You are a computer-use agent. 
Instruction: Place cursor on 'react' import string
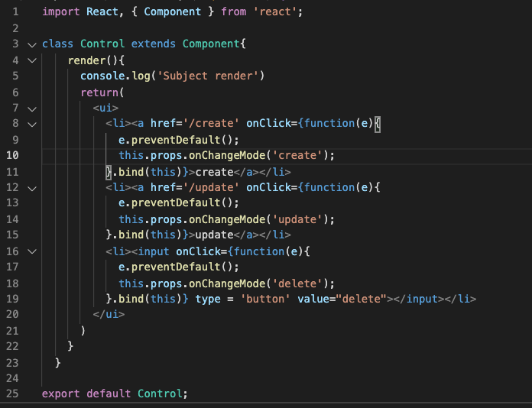click(275, 12)
